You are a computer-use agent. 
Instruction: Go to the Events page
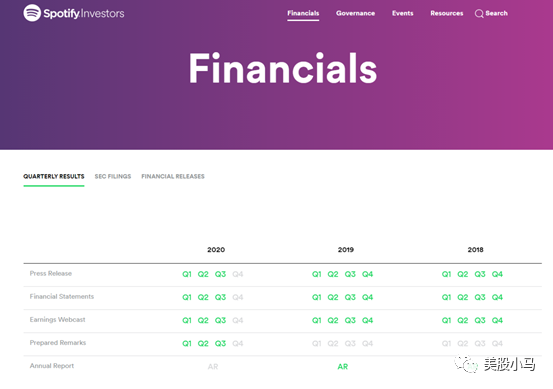tap(402, 13)
